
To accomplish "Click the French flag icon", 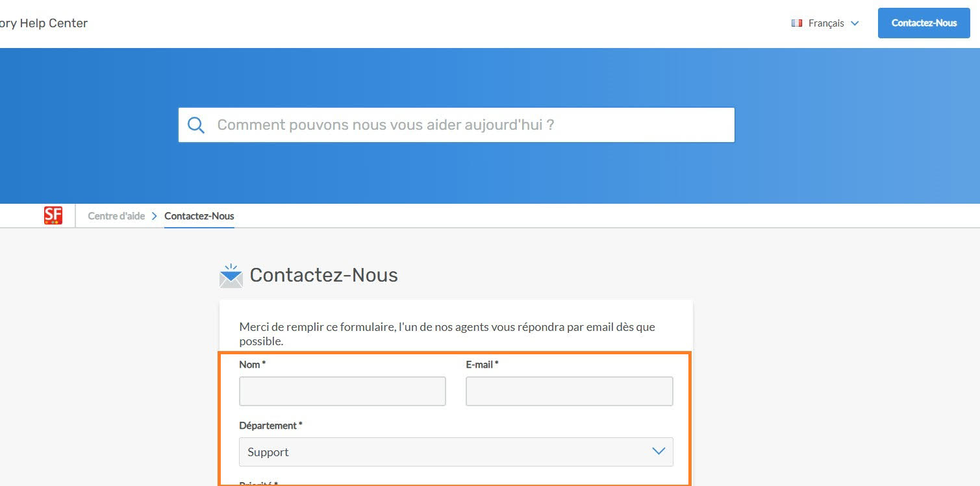I will pyautogui.click(x=797, y=23).
